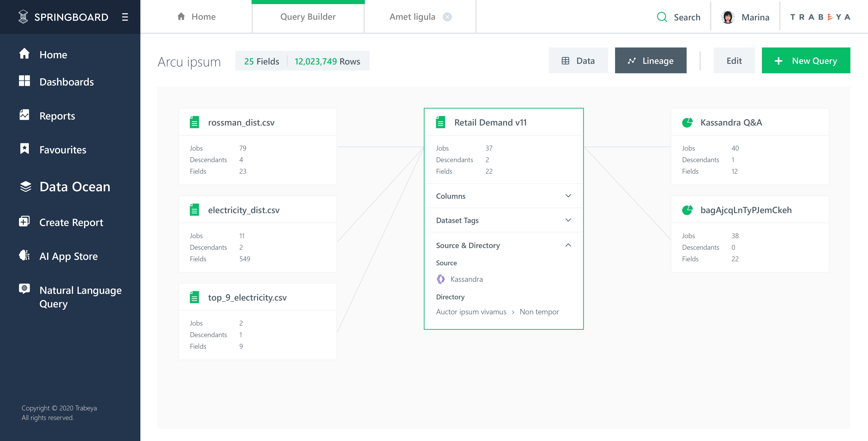Click the Kassandra source logo icon
This screenshot has height=441, width=868.
pyautogui.click(x=440, y=279)
